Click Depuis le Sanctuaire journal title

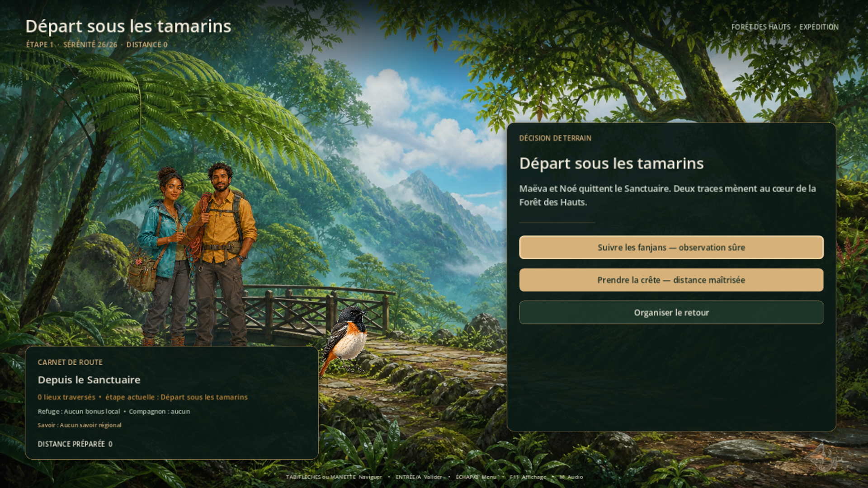point(89,380)
